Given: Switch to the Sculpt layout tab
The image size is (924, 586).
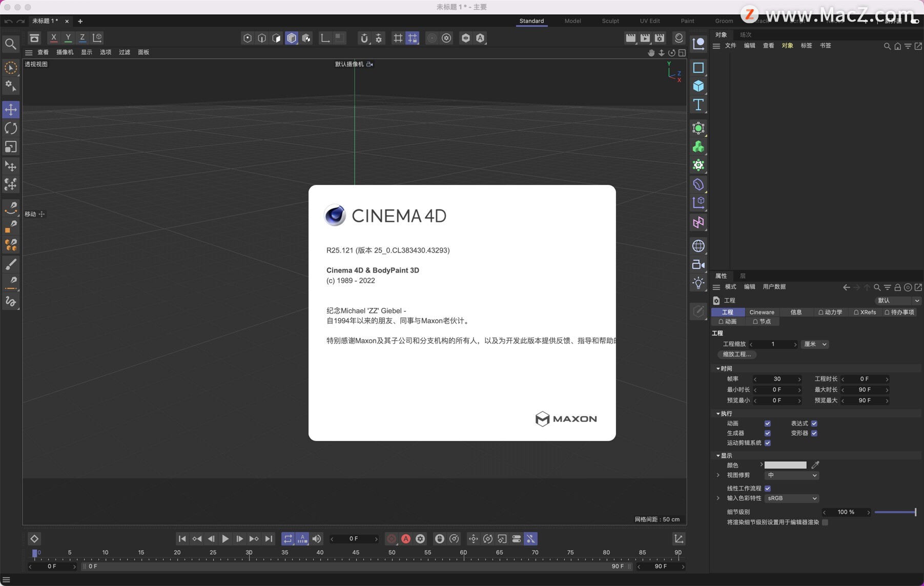Looking at the screenshot, I should [x=610, y=21].
